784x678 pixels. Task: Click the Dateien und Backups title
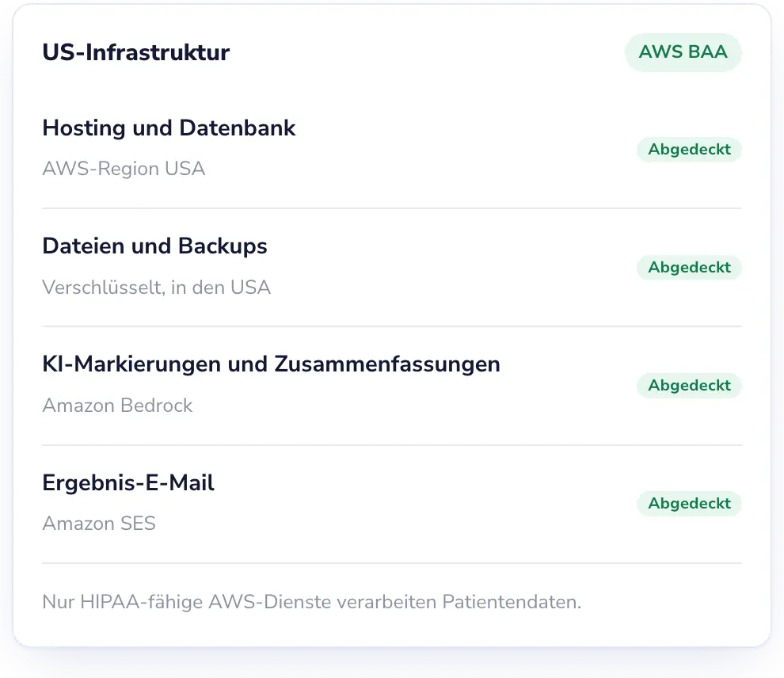pos(154,246)
